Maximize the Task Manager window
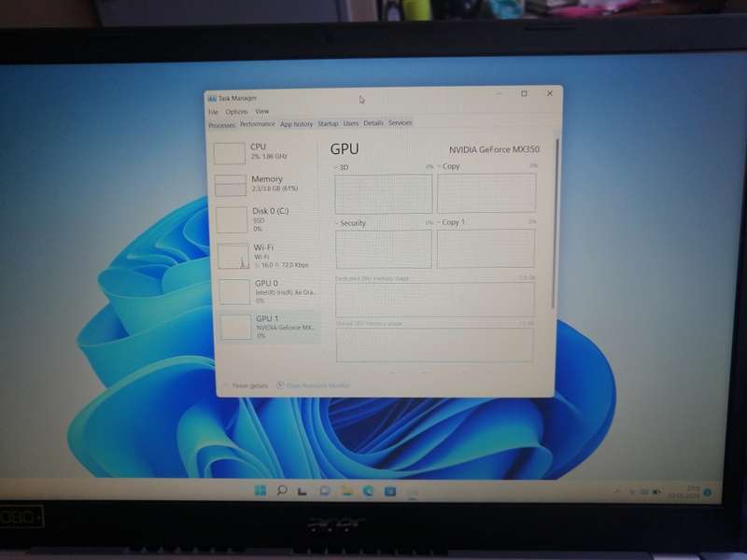 coord(524,94)
